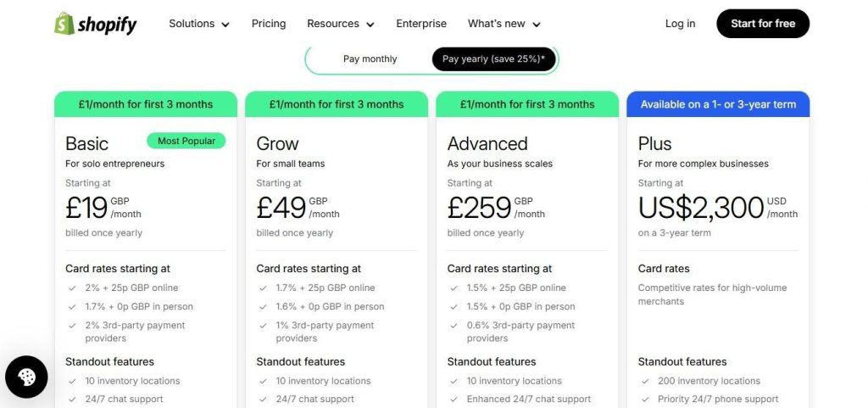Click checkmark next to Plus 200 inventory locations
Image resolution: width=868 pixels, height=408 pixels.
coord(645,381)
